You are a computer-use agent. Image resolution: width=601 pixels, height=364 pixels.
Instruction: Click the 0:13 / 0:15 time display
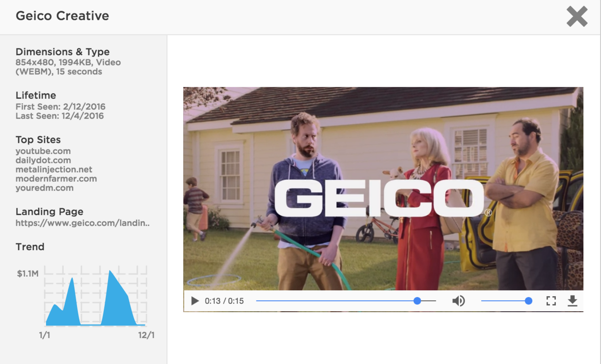click(x=224, y=301)
